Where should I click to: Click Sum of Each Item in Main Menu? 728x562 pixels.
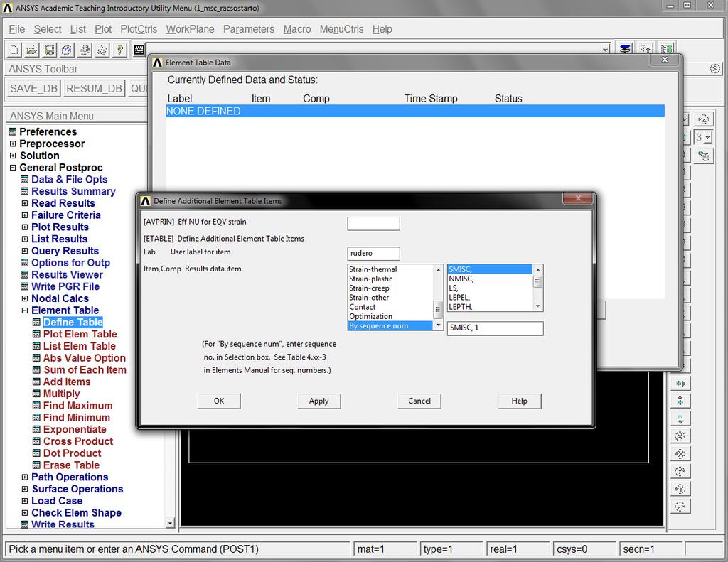(85, 370)
